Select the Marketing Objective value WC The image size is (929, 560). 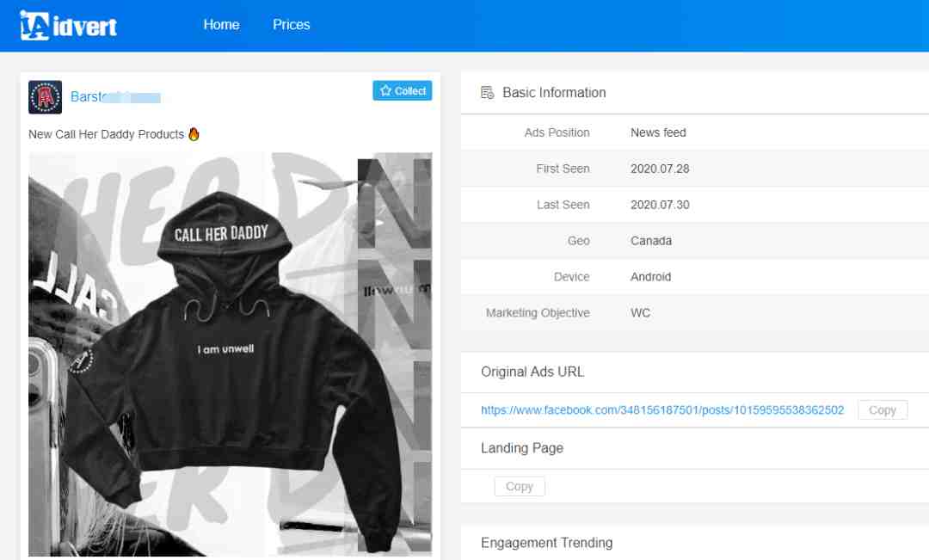tap(641, 313)
